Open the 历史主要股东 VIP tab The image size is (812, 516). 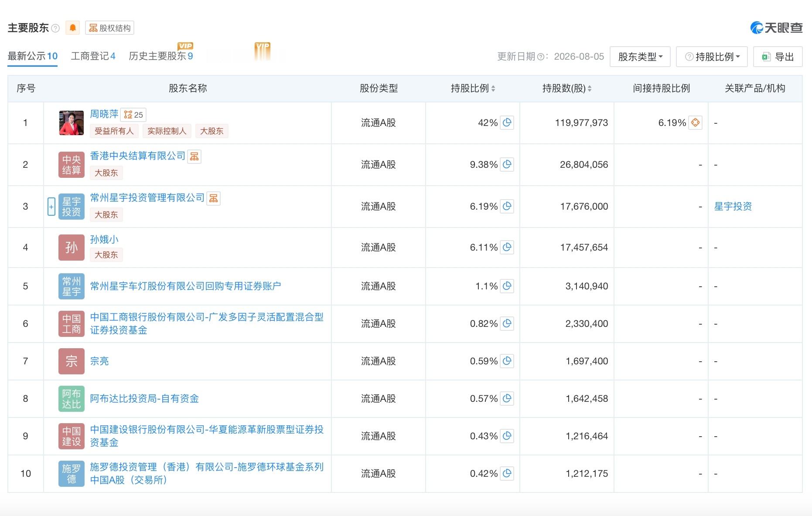[161, 56]
